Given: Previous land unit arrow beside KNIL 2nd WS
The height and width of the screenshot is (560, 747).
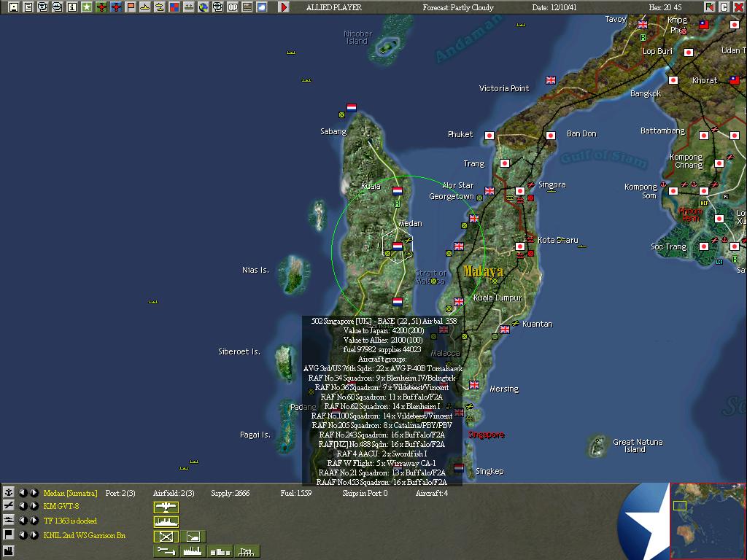Looking at the screenshot, I should click(23, 534).
